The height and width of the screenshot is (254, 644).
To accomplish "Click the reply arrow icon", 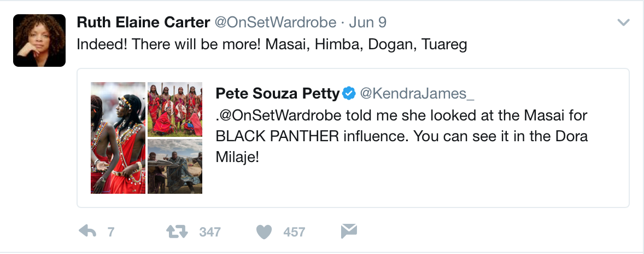I will click(x=87, y=232).
